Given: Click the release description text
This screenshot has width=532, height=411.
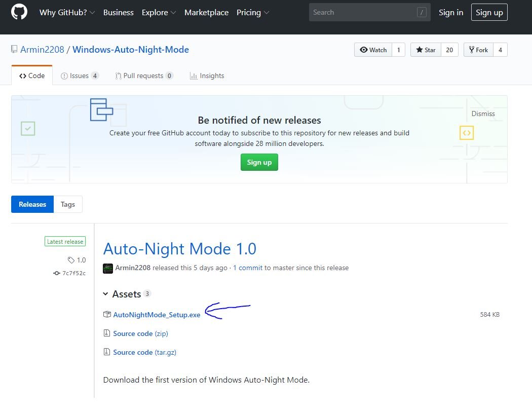Looking at the screenshot, I should point(206,380).
